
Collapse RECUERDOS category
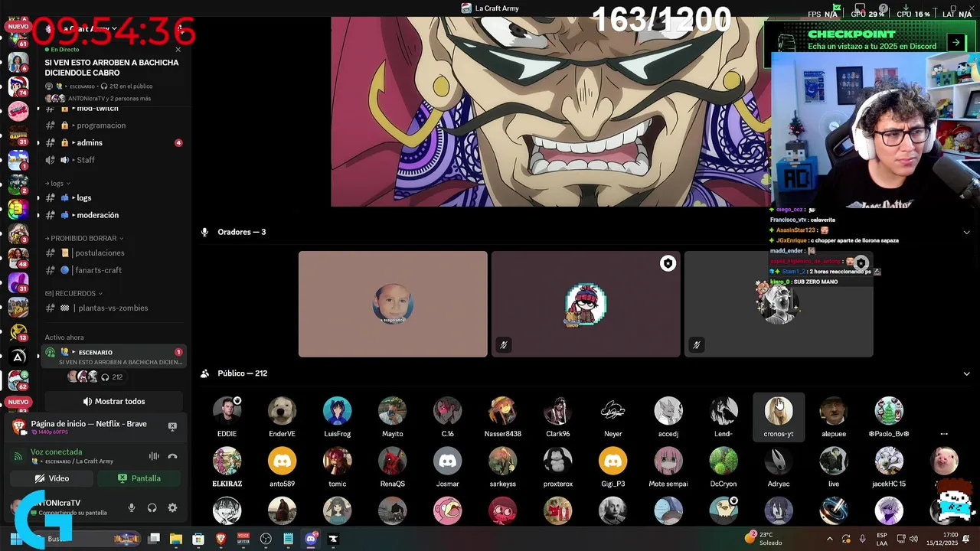coord(73,293)
